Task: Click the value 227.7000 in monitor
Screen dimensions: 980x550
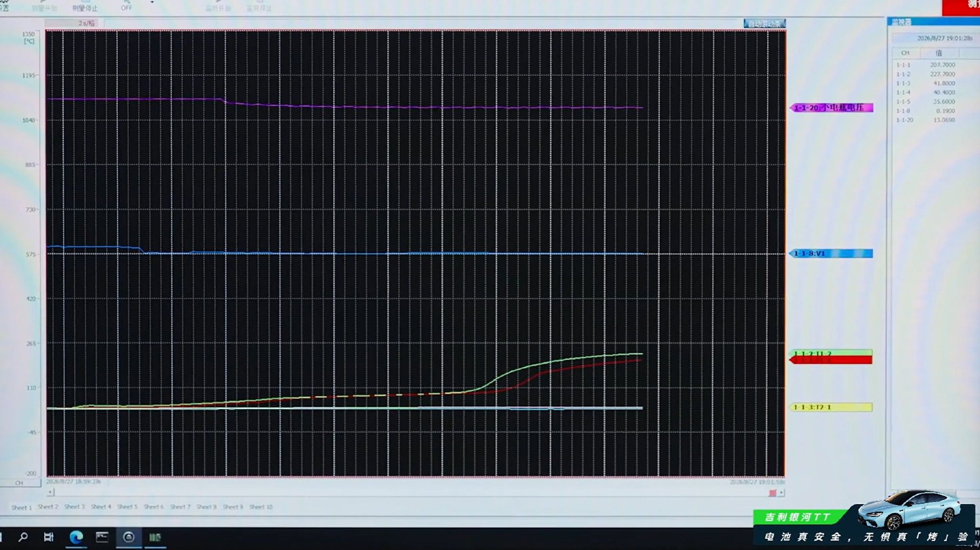Action: pyautogui.click(x=943, y=74)
